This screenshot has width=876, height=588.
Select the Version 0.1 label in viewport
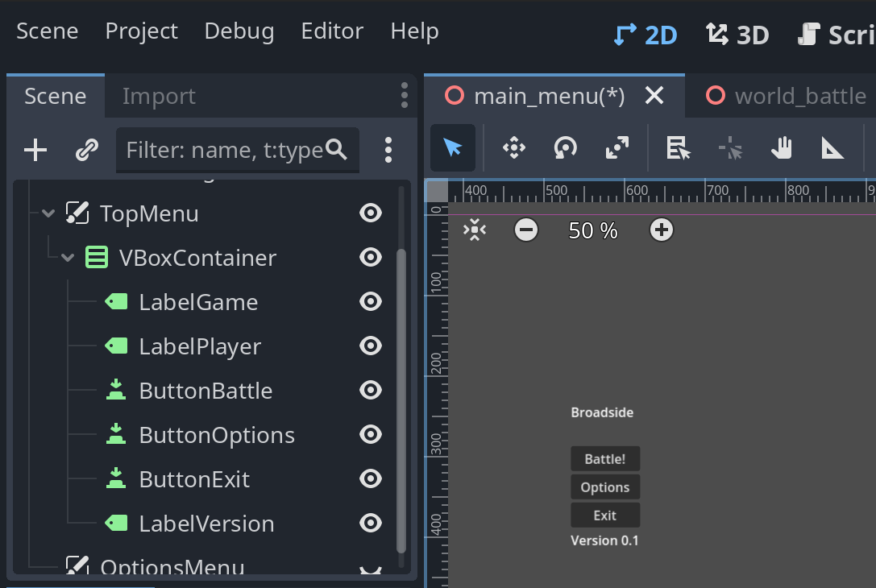pos(604,540)
